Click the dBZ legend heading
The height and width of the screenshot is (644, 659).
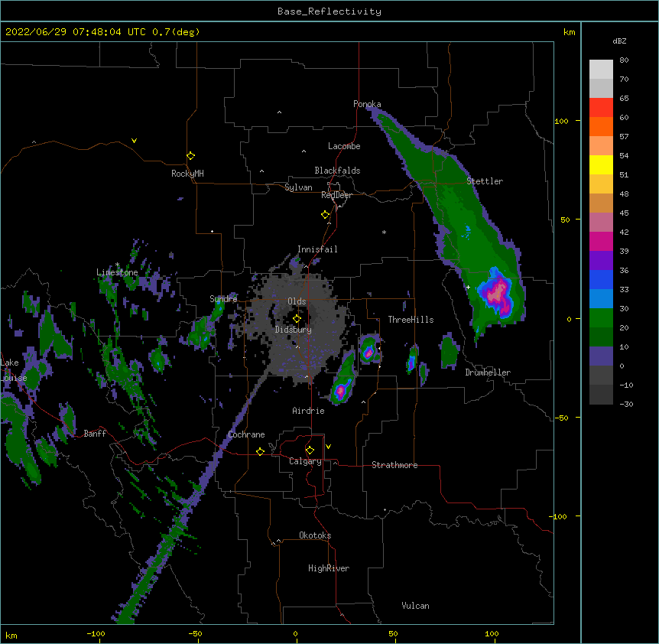(x=619, y=41)
